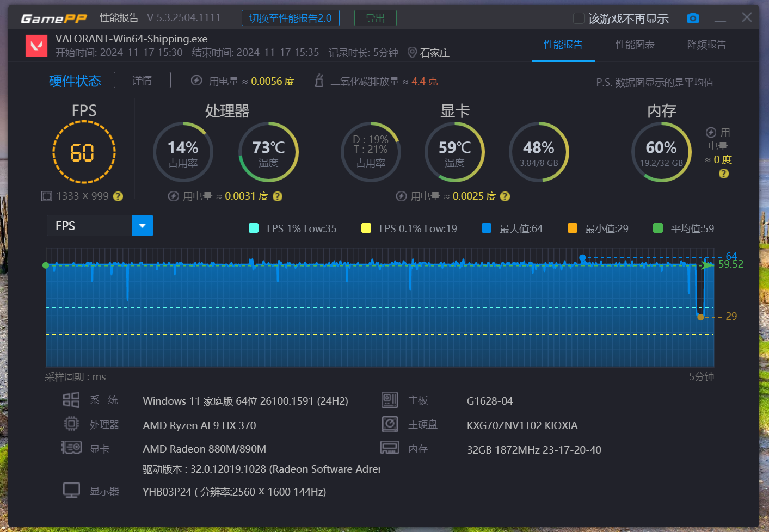Click the 处理器 chip icon in the specs list
The image size is (769, 532).
(x=71, y=424)
